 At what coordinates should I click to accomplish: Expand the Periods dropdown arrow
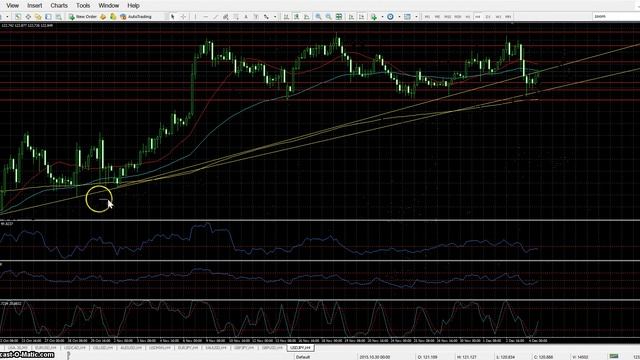pos(399,17)
